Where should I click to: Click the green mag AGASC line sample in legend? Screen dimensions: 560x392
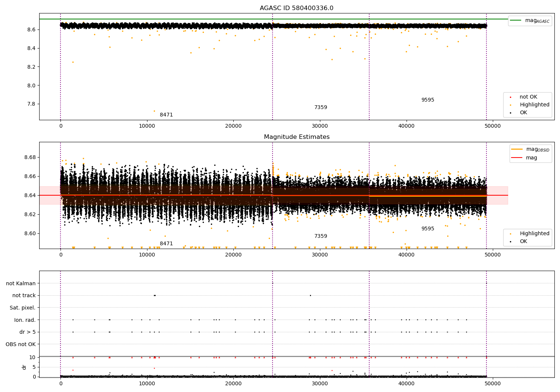point(516,21)
